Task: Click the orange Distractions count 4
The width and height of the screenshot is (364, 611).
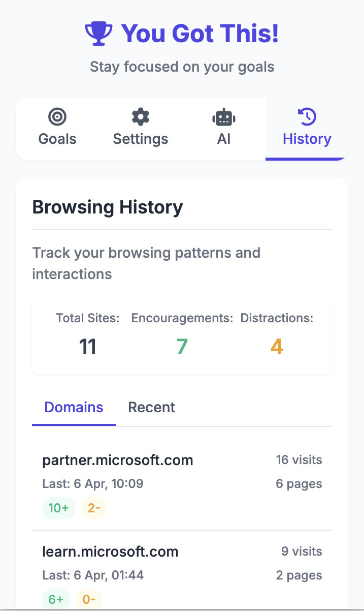Action: pos(277,347)
